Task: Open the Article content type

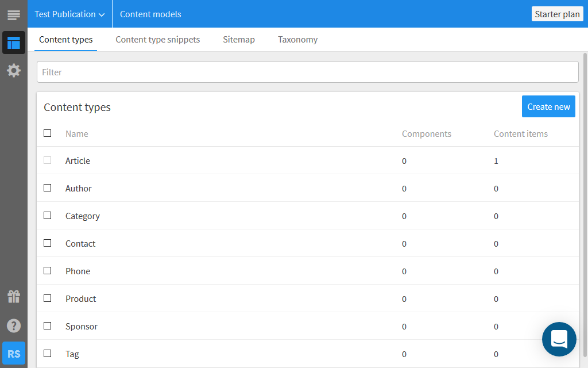Action: coord(78,161)
